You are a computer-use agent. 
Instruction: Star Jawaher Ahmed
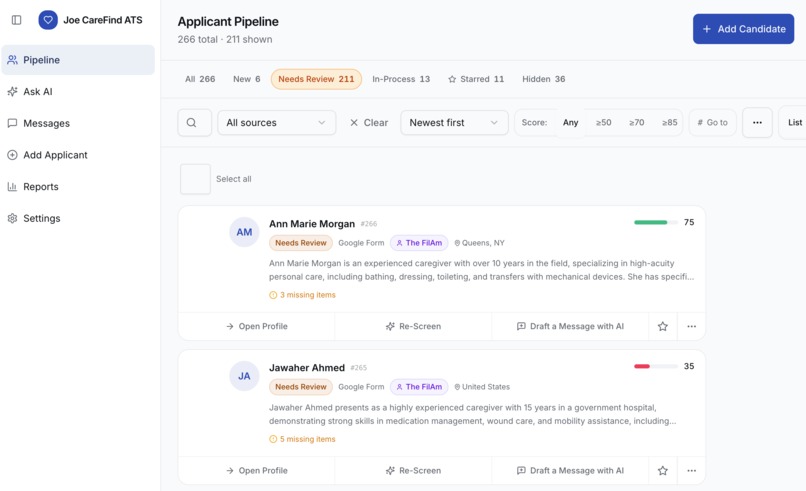[663, 470]
